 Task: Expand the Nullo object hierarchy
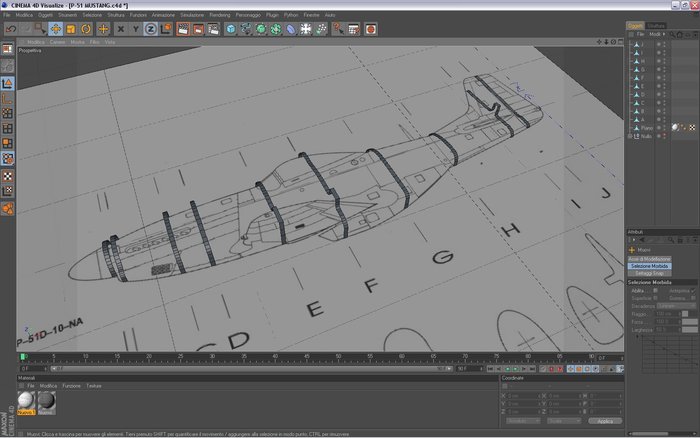[x=630, y=136]
